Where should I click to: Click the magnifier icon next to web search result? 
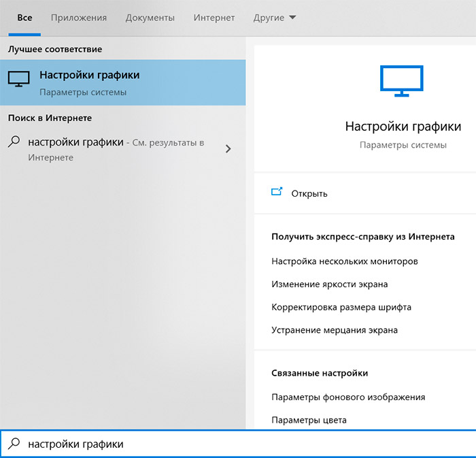point(14,143)
